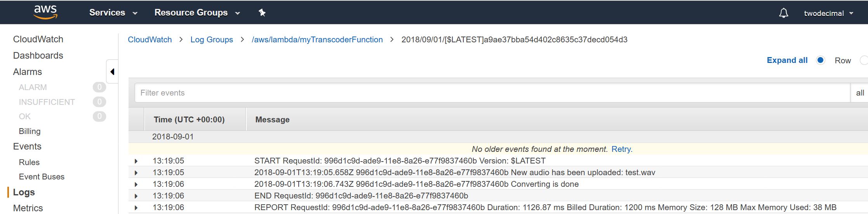This screenshot has width=868, height=214.
Task: Expand the START RequestId log row
Action: coord(136,161)
